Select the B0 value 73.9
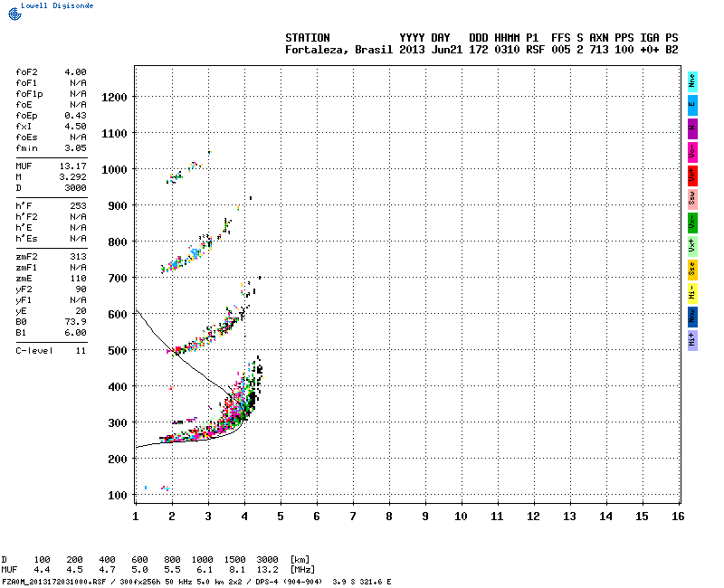 [x=75, y=322]
